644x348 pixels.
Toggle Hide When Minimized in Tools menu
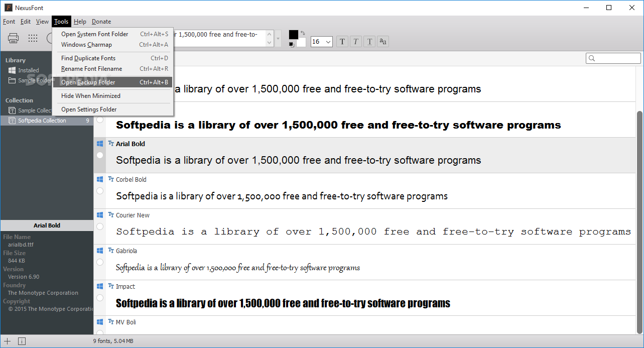coord(113,96)
